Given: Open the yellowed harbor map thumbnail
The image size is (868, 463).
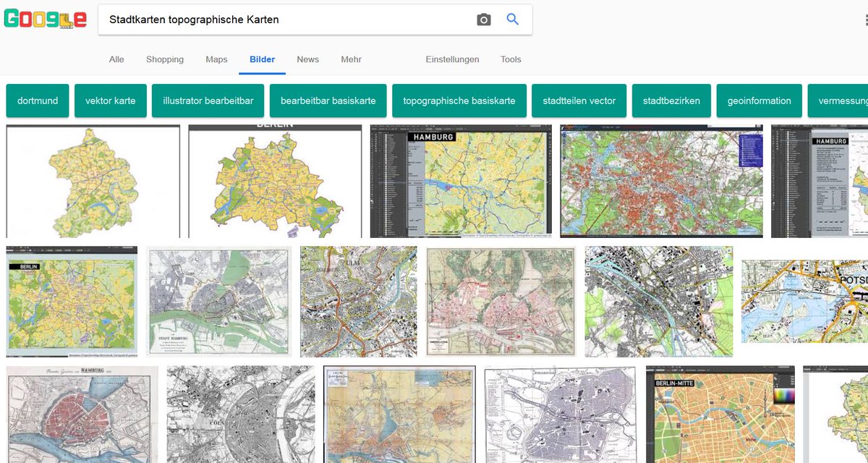Looking at the screenshot, I should click(399, 414).
